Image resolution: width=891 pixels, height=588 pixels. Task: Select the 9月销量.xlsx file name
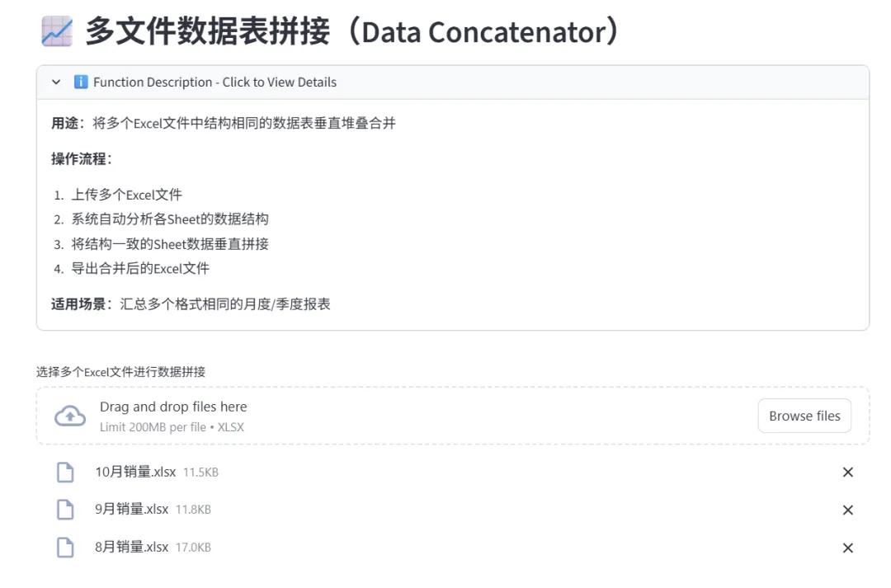pos(132,510)
